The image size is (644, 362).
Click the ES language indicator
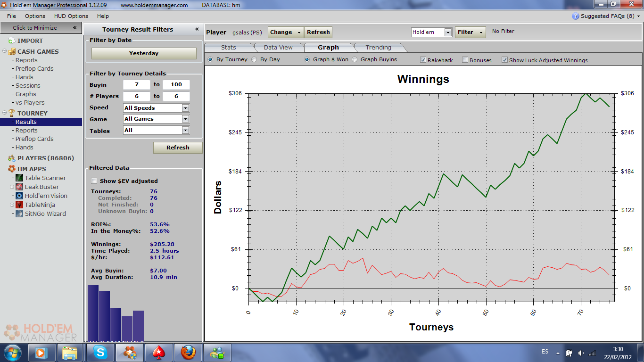click(x=545, y=352)
